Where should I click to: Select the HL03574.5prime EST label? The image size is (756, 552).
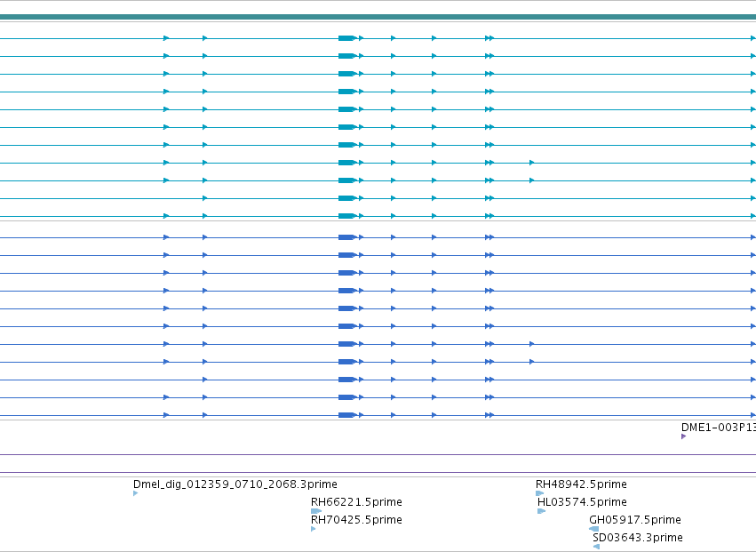(582, 502)
